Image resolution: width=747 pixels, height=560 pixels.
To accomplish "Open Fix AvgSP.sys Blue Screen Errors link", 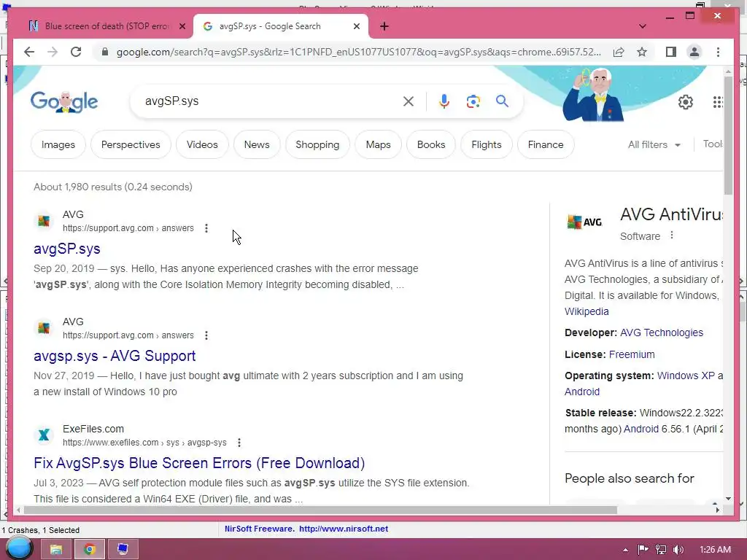I will pyautogui.click(x=199, y=463).
